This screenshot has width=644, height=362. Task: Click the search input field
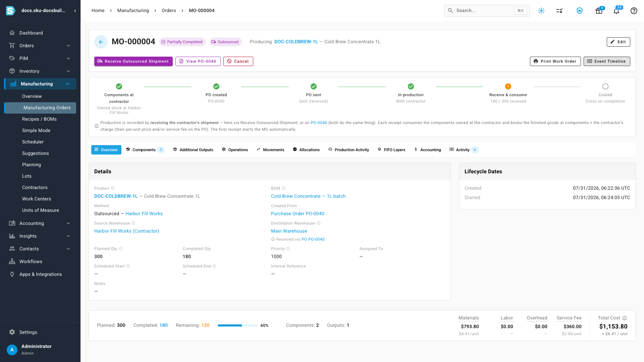(x=487, y=11)
